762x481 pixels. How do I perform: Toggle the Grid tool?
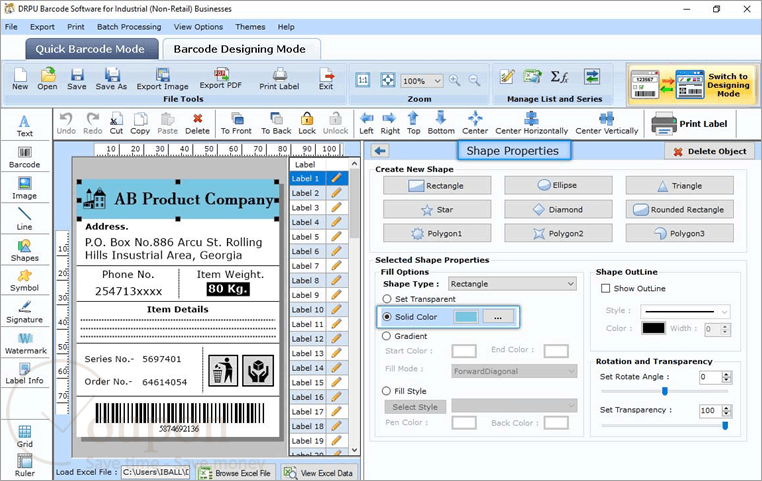pyautogui.click(x=25, y=436)
